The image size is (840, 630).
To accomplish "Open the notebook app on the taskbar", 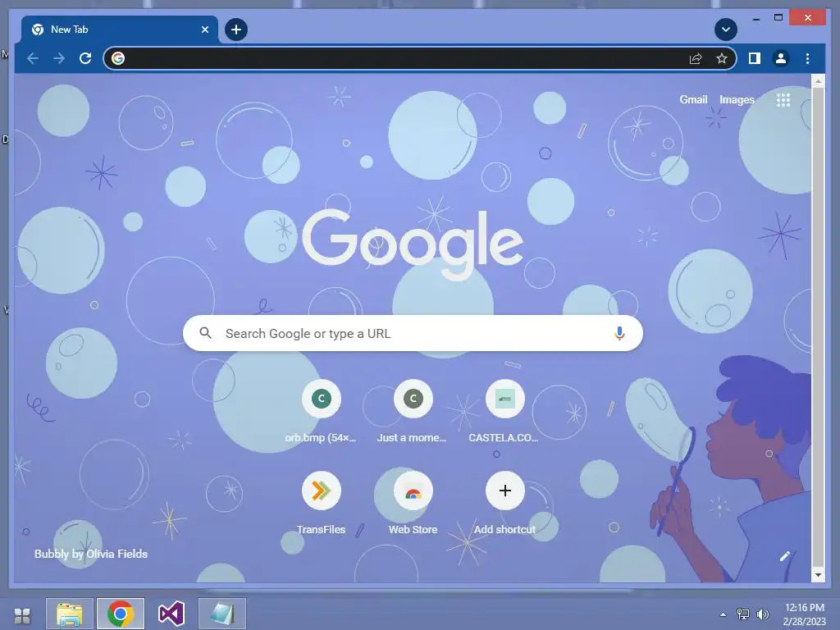I will [221, 614].
